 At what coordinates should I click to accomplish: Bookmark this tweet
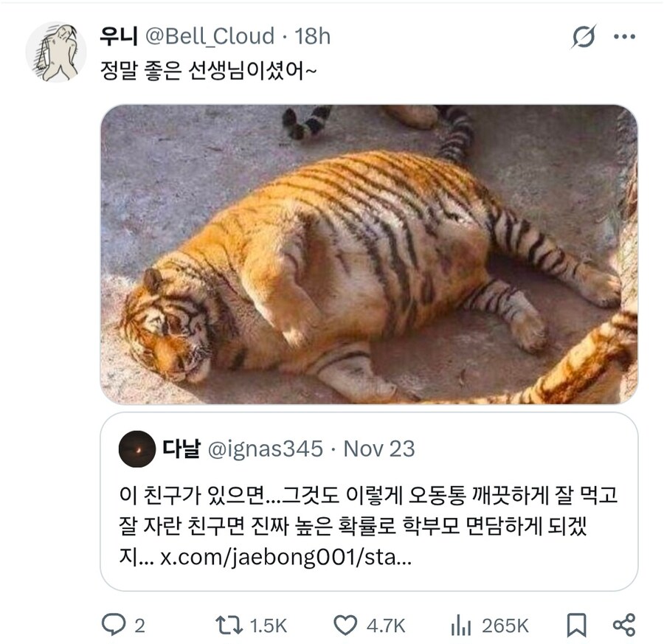click(x=575, y=626)
